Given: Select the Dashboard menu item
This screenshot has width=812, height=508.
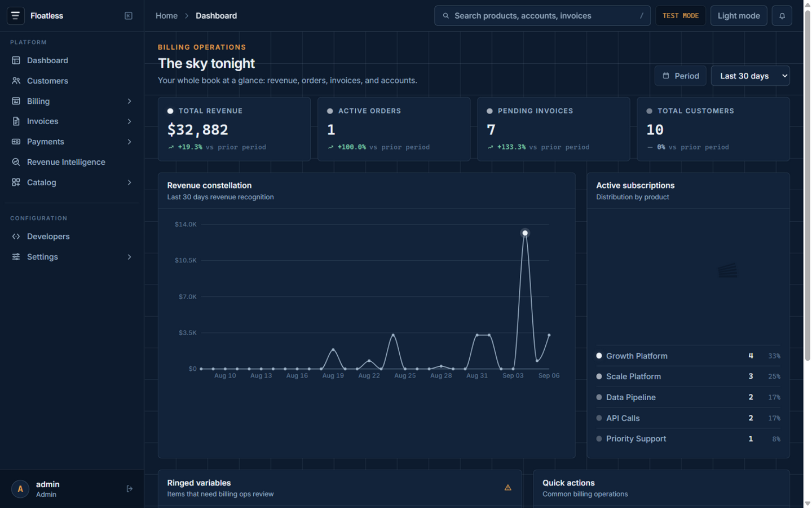Looking at the screenshot, I should click(x=72, y=60).
